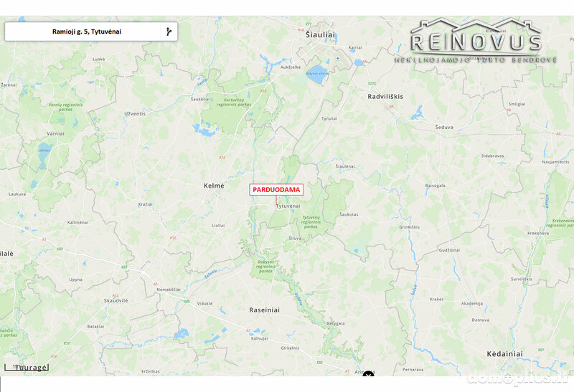
Task: Click the Tytuvėnų regioninis parkas label
Action: point(311,222)
